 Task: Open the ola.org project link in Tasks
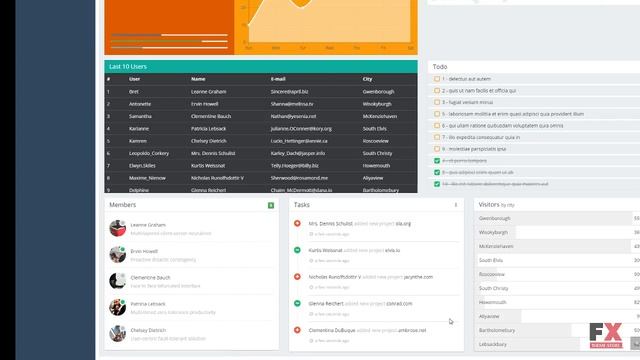click(403, 224)
